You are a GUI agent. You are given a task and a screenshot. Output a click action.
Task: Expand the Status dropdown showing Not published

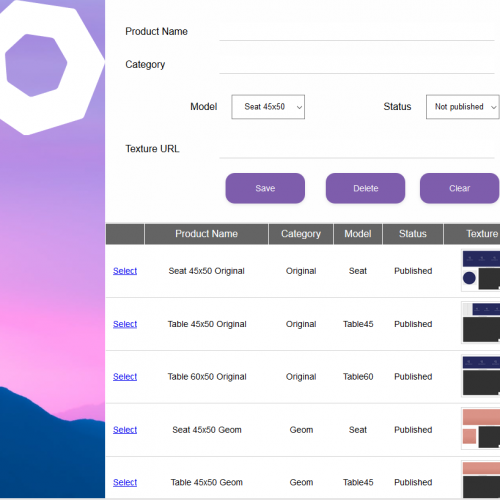coord(463,107)
